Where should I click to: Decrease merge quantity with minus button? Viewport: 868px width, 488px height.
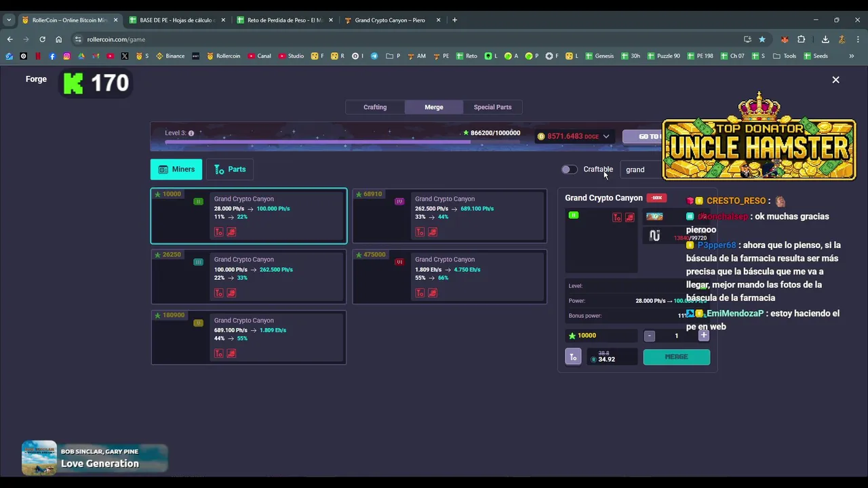pyautogui.click(x=650, y=335)
